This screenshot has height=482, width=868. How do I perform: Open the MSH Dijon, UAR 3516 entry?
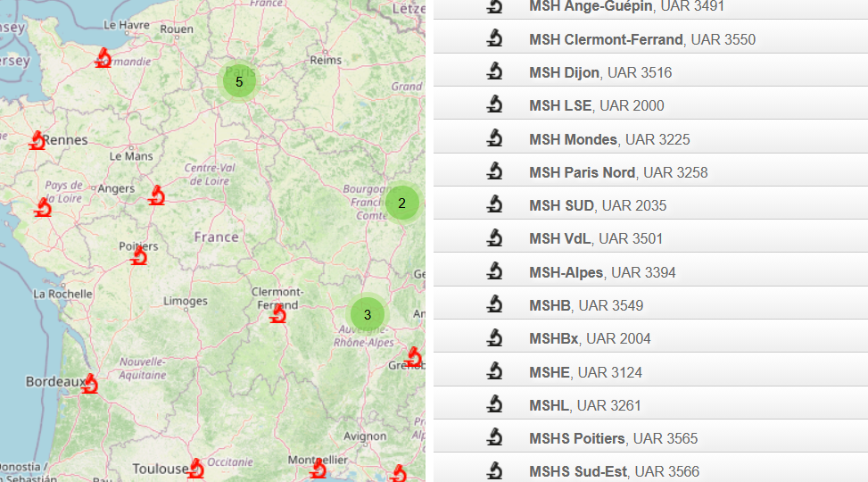pyautogui.click(x=650, y=70)
